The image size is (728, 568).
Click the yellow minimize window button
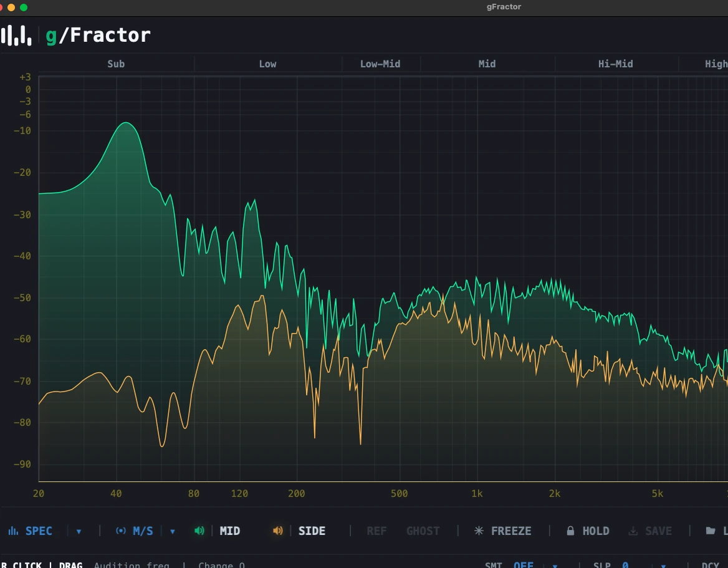pos(11,7)
